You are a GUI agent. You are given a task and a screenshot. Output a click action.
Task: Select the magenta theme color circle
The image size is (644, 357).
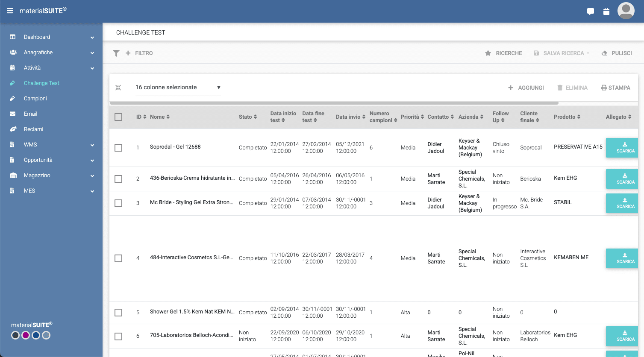[26, 335]
